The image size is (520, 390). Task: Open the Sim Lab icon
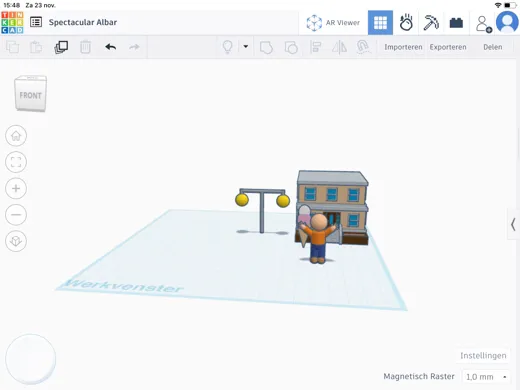[406, 23]
